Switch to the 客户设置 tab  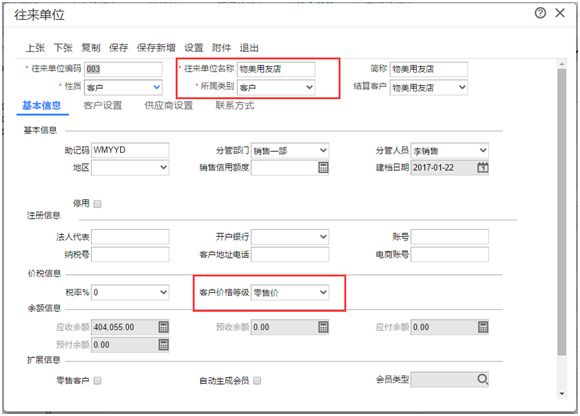(102, 106)
